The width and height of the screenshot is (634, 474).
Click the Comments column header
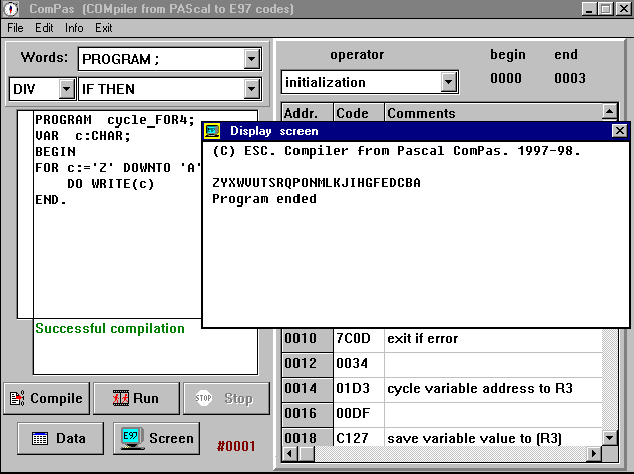tap(493, 112)
